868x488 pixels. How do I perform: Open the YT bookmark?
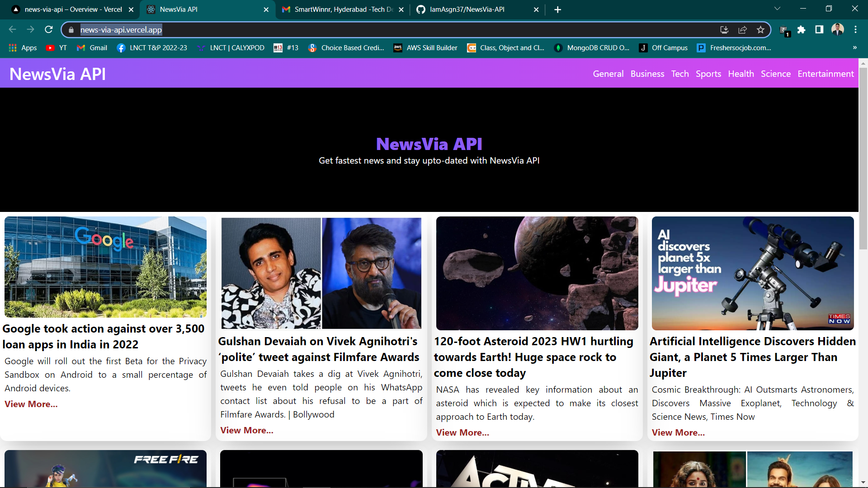pyautogui.click(x=57, y=48)
